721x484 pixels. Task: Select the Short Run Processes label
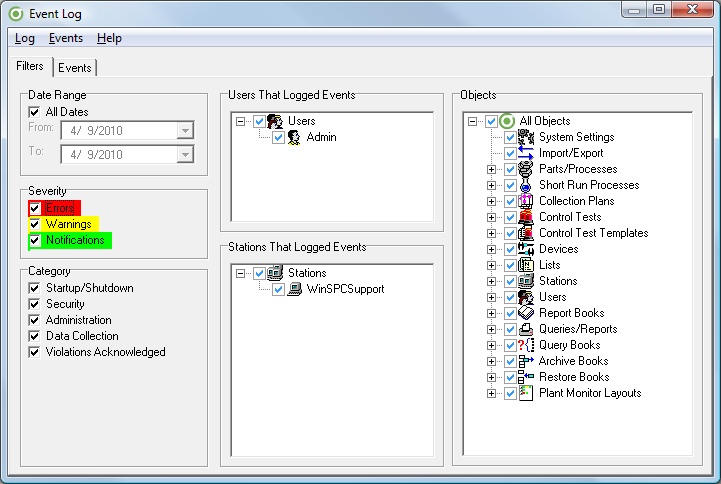tap(589, 185)
